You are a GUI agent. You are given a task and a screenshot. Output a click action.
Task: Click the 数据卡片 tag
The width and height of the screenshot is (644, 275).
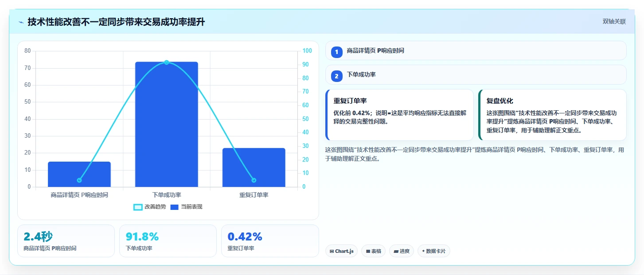434,251
